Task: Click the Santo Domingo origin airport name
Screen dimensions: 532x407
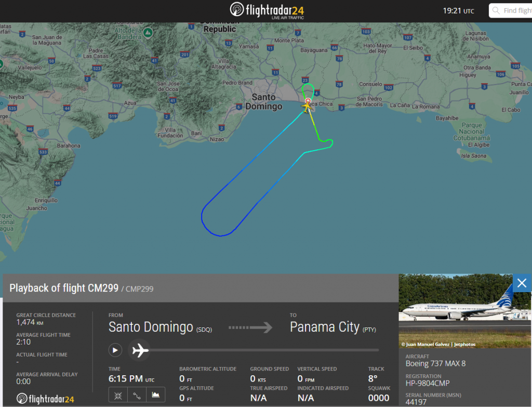Action: pos(151,327)
